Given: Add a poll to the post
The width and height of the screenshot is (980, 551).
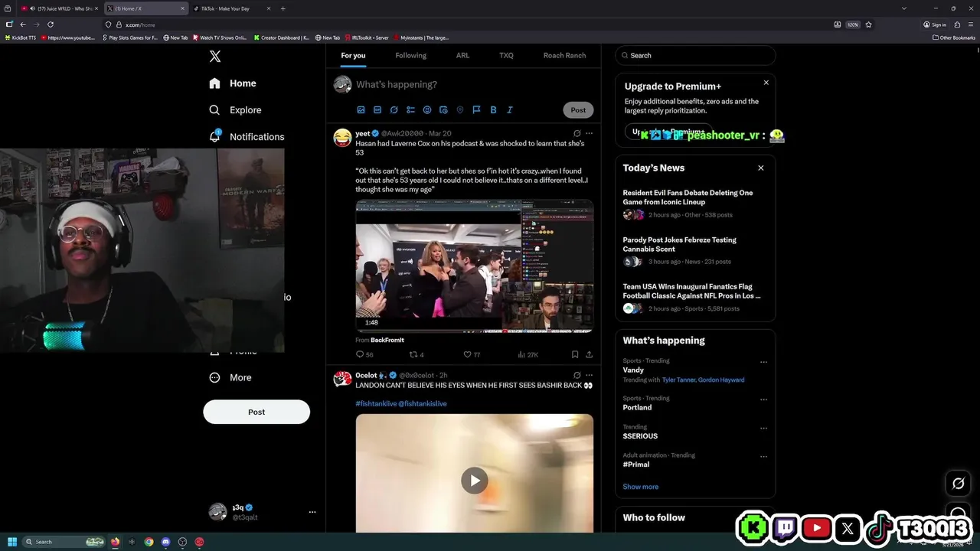Looking at the screenshot, I should [x=410, y=110].
